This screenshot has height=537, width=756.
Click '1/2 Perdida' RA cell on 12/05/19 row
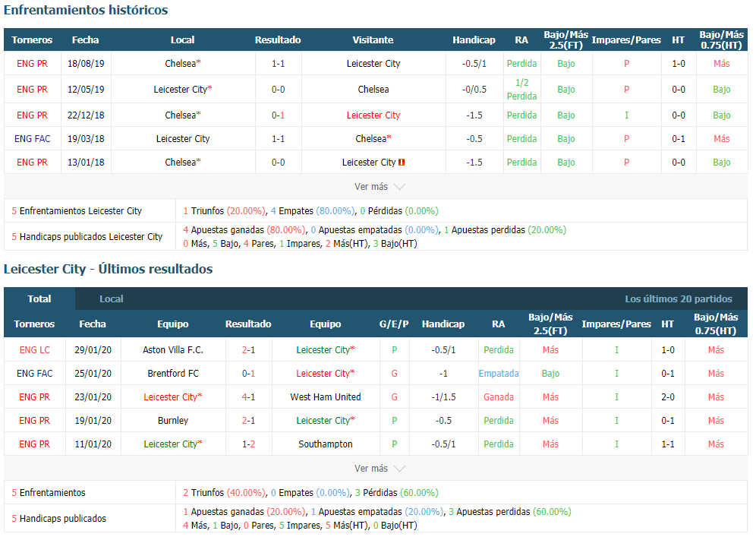point(521,90)
